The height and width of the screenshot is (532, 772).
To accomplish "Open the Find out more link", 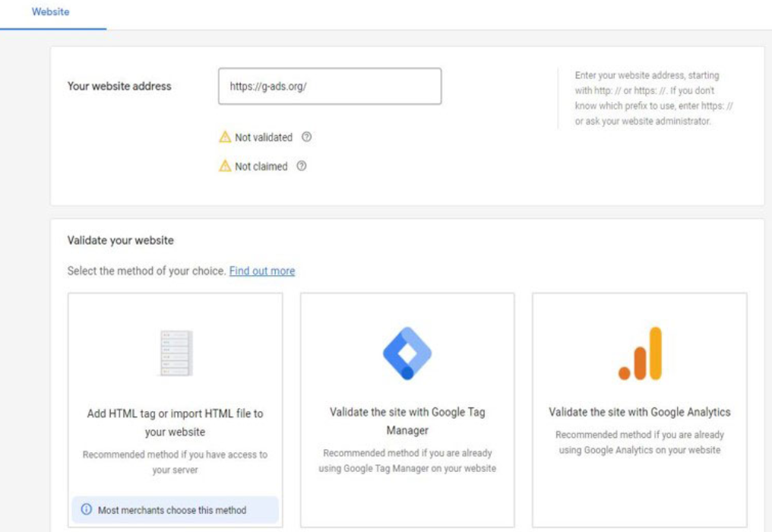I will (x=262, y=271).
